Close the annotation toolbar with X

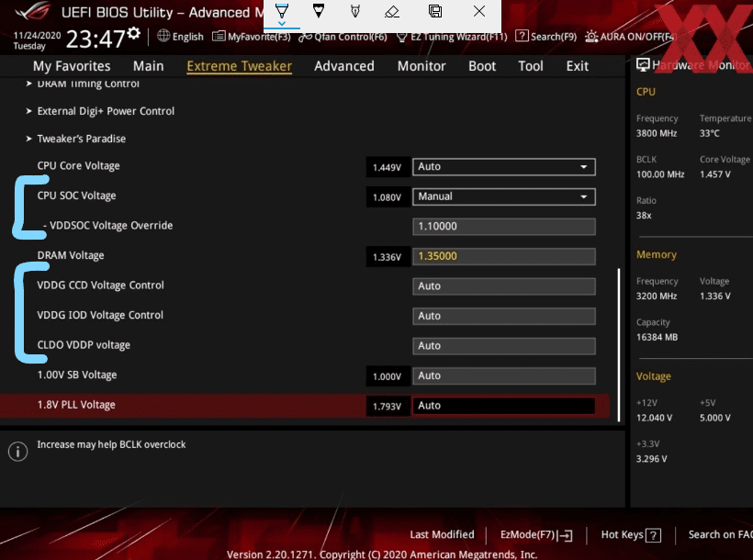[478, 11]
